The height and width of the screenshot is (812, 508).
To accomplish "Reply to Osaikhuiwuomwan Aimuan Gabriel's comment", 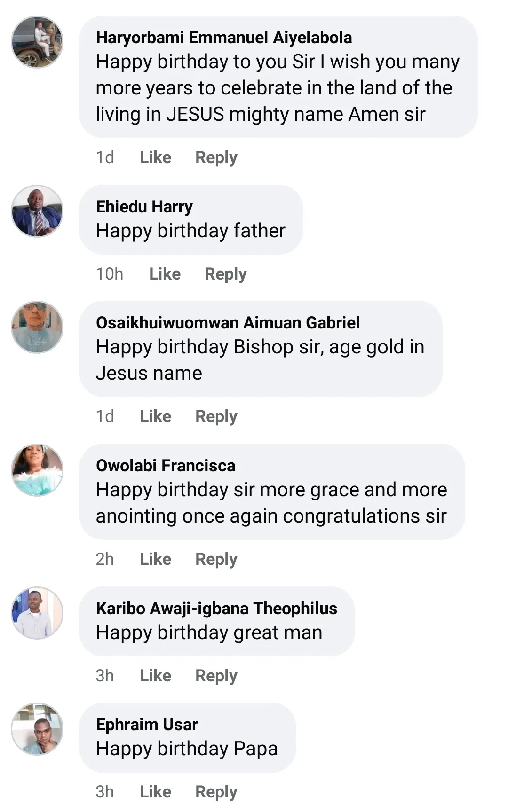I will (216, 416).
